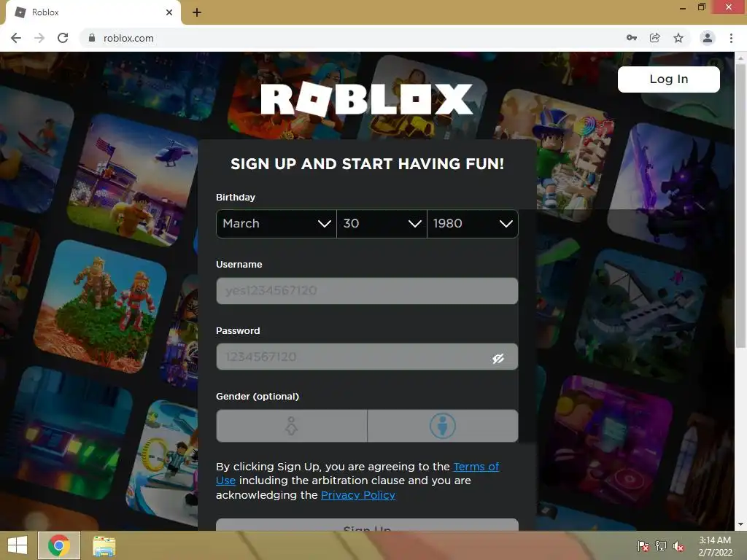This screenshot has width=747, height=560.
Task: Open the Privacy Policy link
Action: tap(358, 495)
